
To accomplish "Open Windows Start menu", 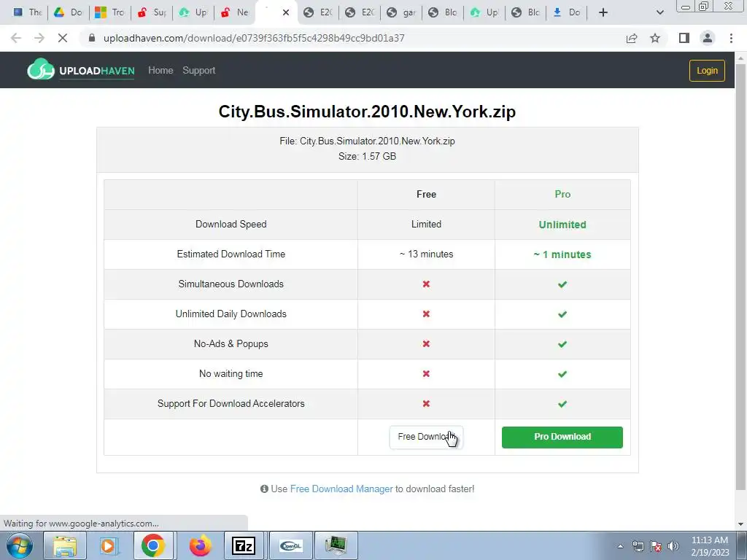I will [x=19, y=545].
